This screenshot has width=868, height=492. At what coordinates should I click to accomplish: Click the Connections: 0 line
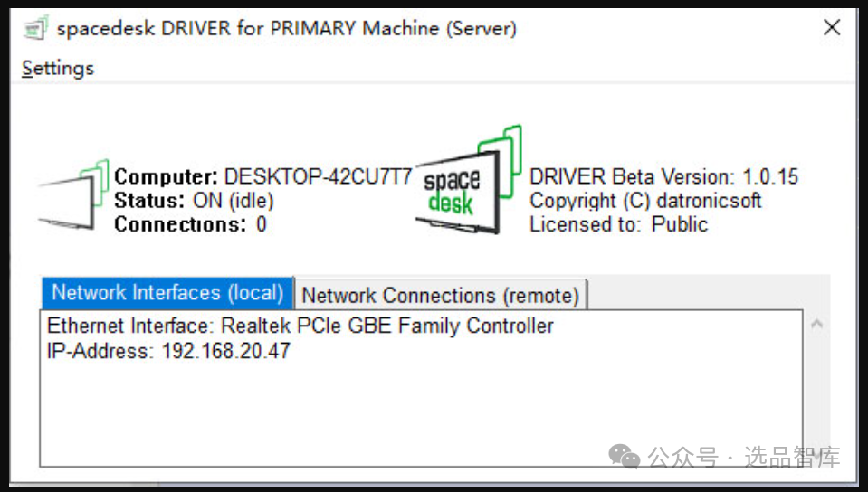190,224
